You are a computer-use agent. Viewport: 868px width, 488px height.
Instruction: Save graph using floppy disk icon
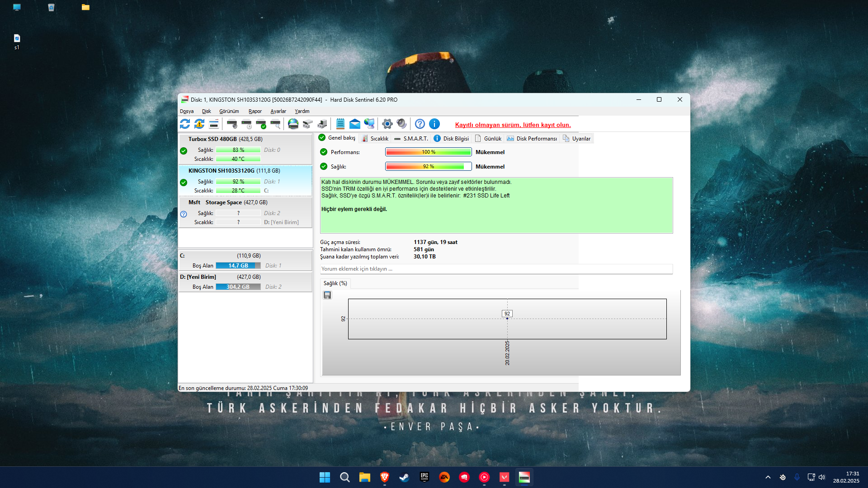tap(327, 295)
